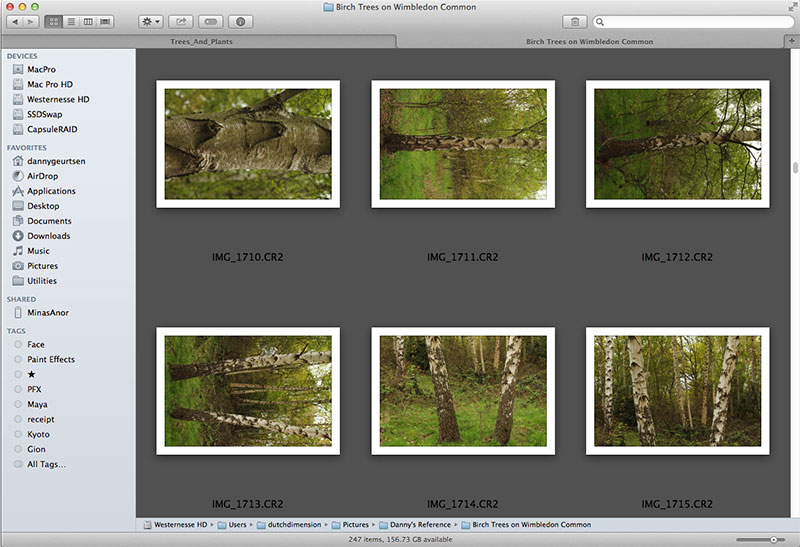Click the IMG_1710.CR2 file name

(x=247, y=257)
